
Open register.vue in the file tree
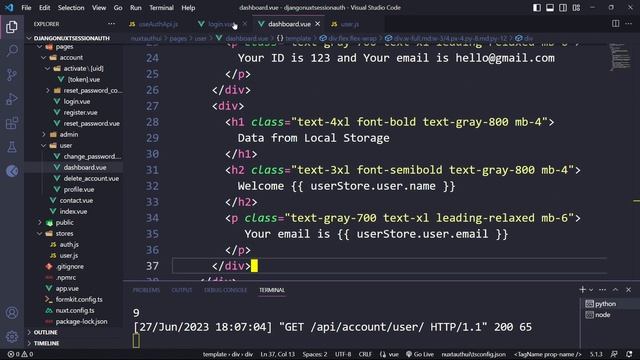click(80, 112)
